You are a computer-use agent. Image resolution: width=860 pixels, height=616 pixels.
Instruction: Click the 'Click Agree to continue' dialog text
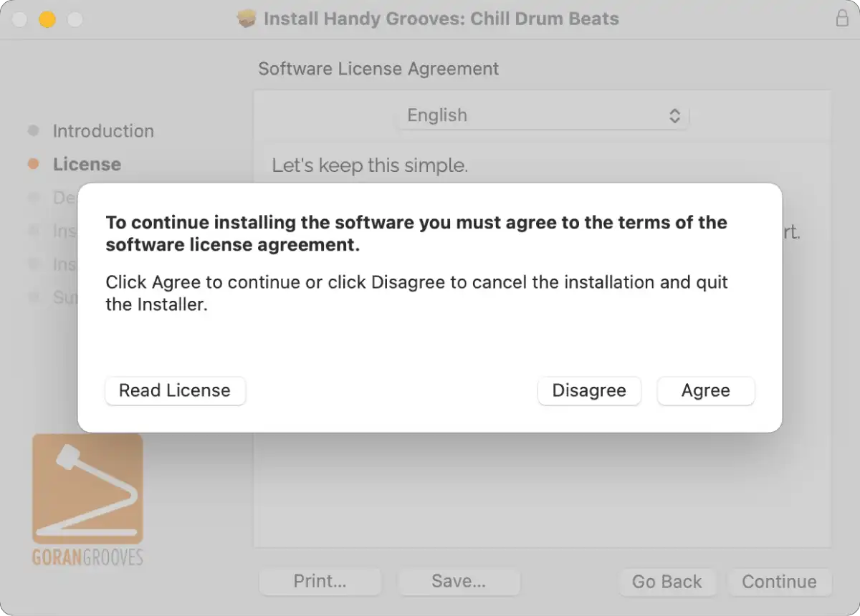(x=416, y=293)
